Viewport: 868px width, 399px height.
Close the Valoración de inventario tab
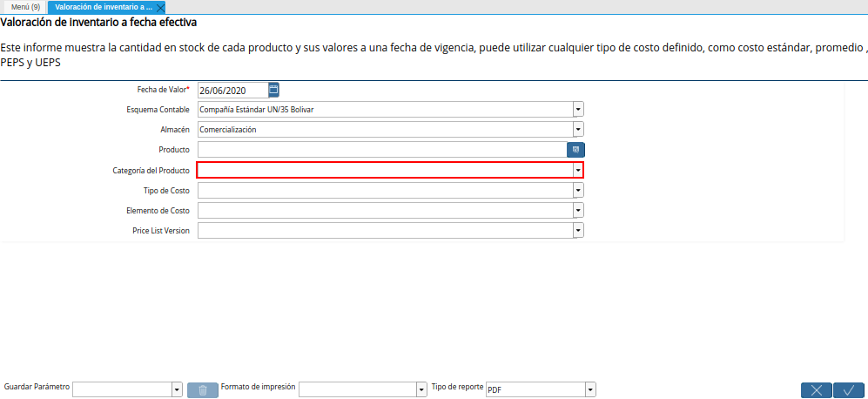[160, 7]
